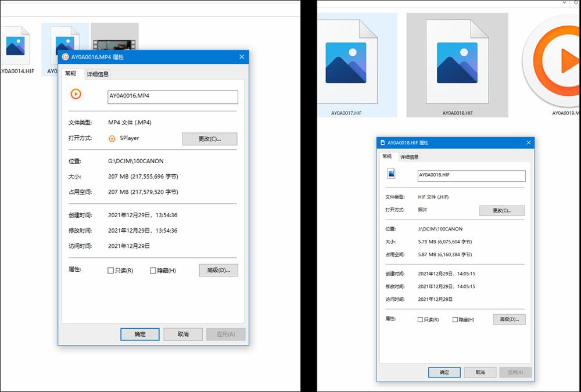Click the 207 MB (217,555,696 字节) size value
The height and width of the screenshot is (392, 581).
pos(143,177)
